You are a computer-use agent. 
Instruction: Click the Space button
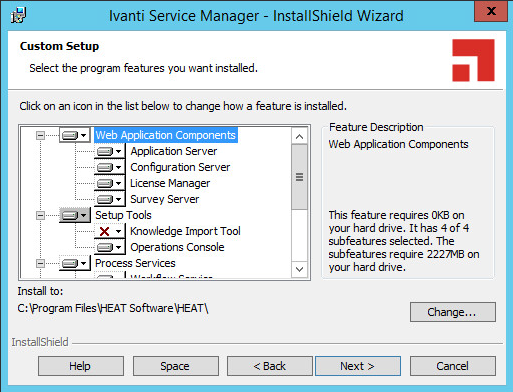click(176, 366)
